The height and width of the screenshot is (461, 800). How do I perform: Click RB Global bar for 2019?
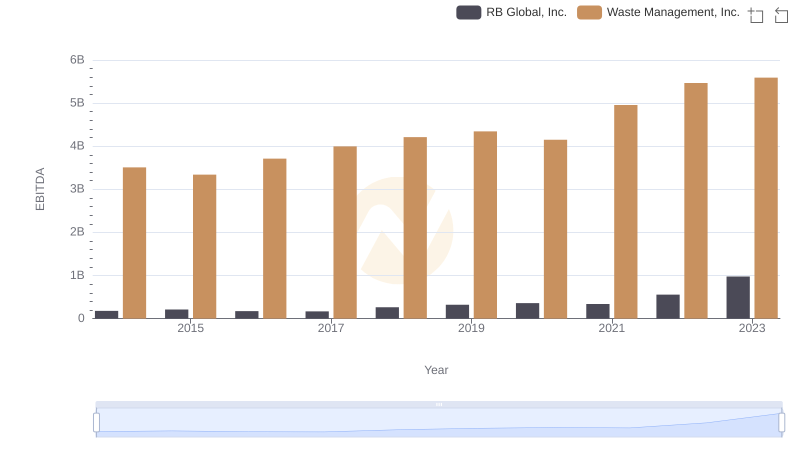(x=457, y=312)
